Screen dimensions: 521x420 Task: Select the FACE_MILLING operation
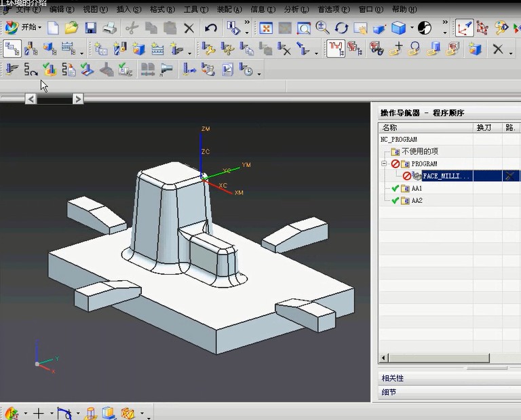coord(446,176)
